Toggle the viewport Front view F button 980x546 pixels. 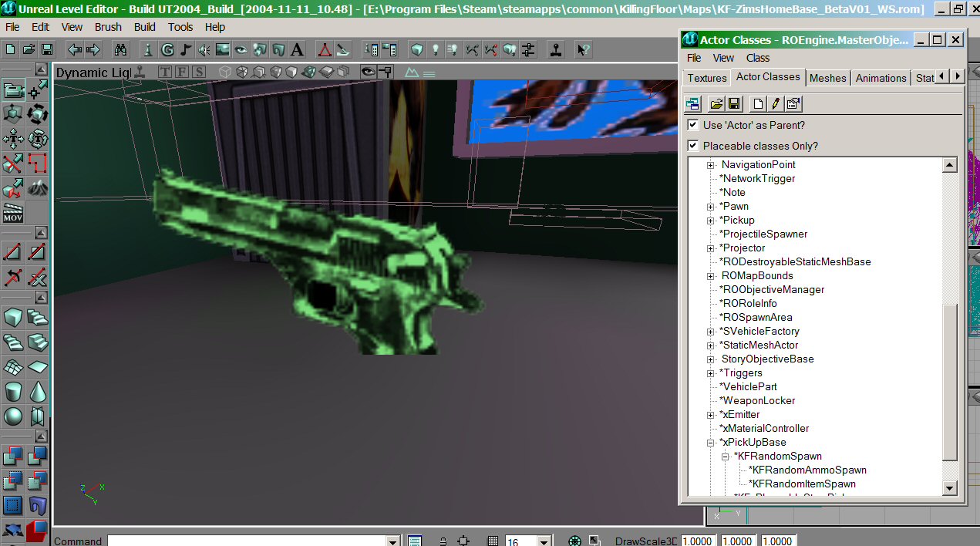click(x=182, y=72)
